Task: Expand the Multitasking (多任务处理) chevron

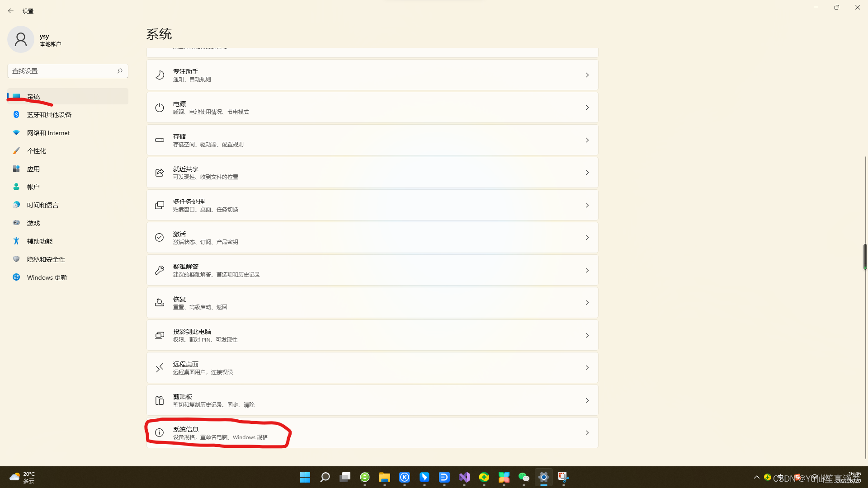Action: [x=587, y=205]
